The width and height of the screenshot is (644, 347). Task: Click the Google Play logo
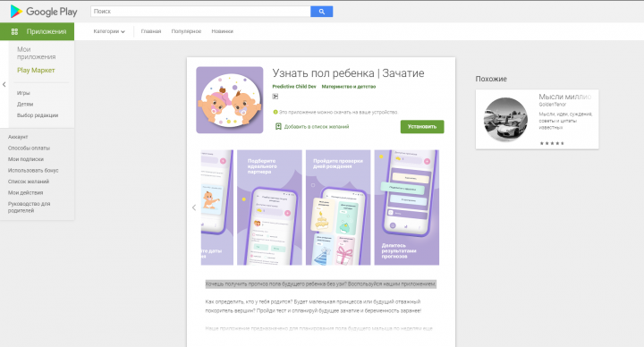(44, 12)
